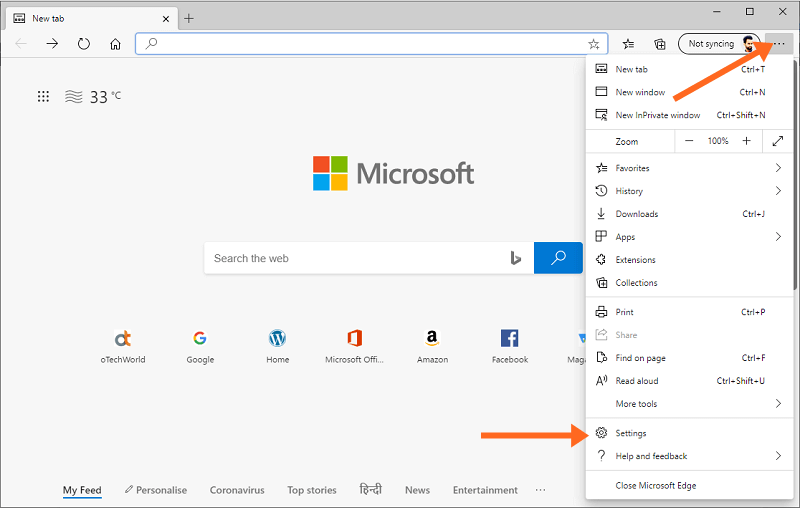
Task: Open Settings from the menu
Action: coord(689,433)
